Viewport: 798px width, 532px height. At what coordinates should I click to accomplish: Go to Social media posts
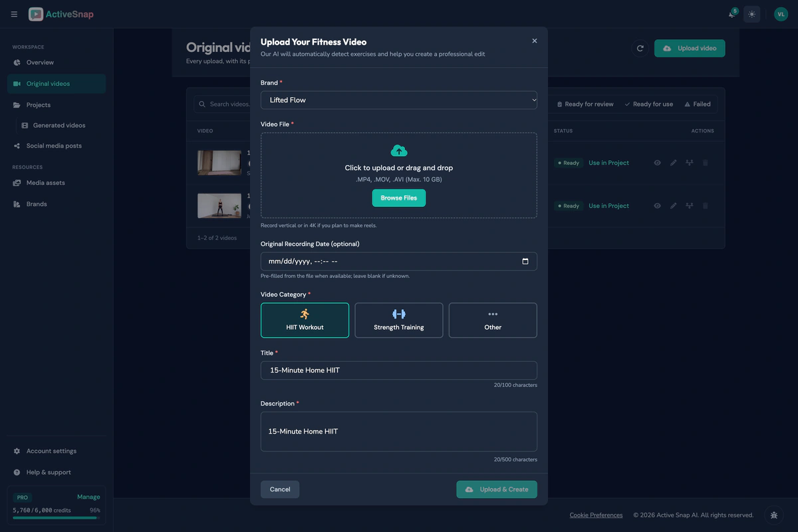click(57, 146)
